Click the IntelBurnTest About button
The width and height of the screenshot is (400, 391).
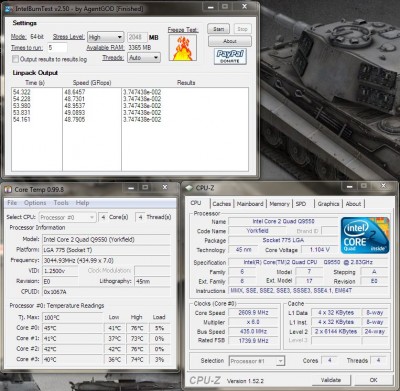tap(230, 41)
